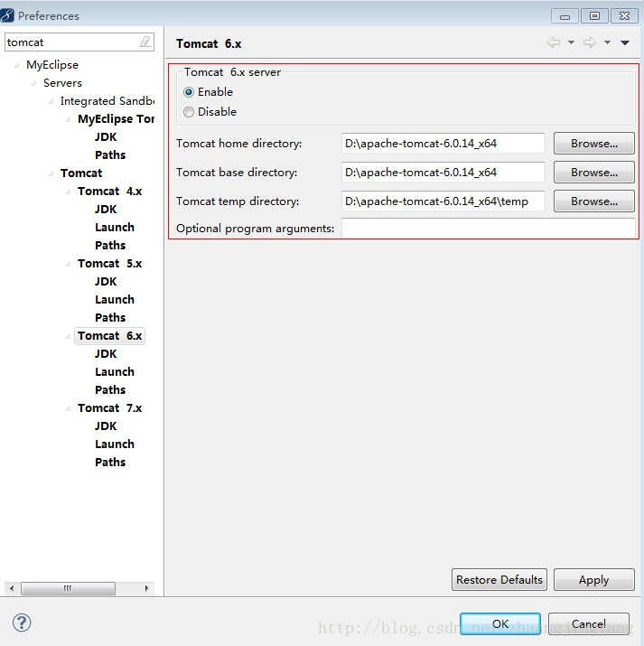This screenshot has height=646, width=644.
Task: Browse for Tomcat temp directory
Action: 593,201
